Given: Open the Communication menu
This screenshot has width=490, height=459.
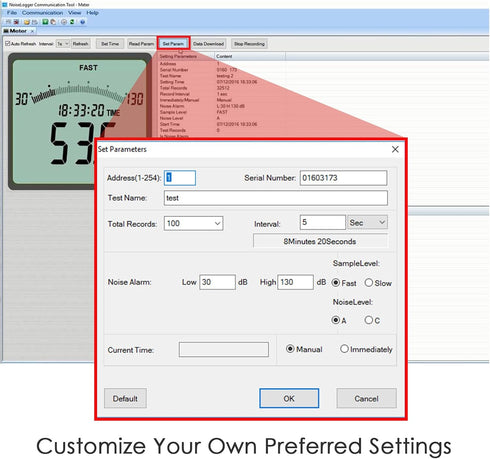Looking at the screenshot, I should point(42,13).
